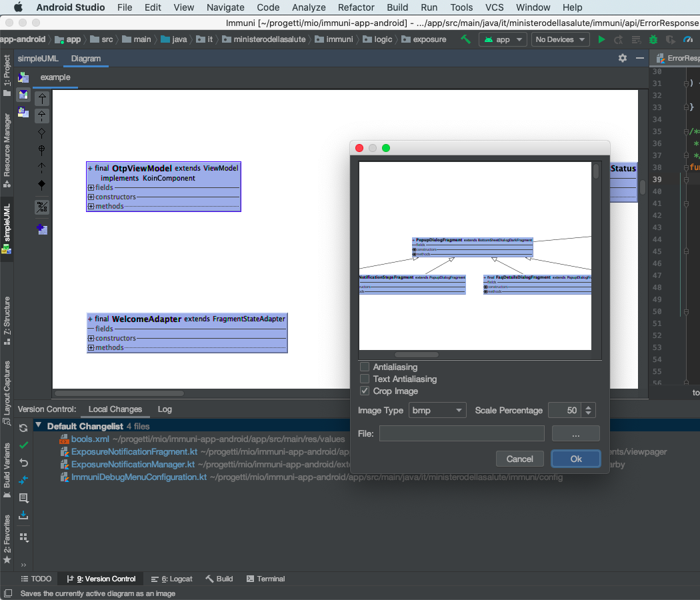
Task: Expand fields of OtpViewModel class
Action: tap(91, 187)
